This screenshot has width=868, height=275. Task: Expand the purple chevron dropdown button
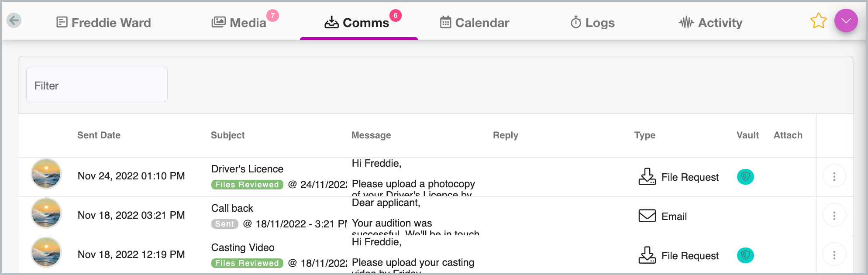click(x=846, y=21)
